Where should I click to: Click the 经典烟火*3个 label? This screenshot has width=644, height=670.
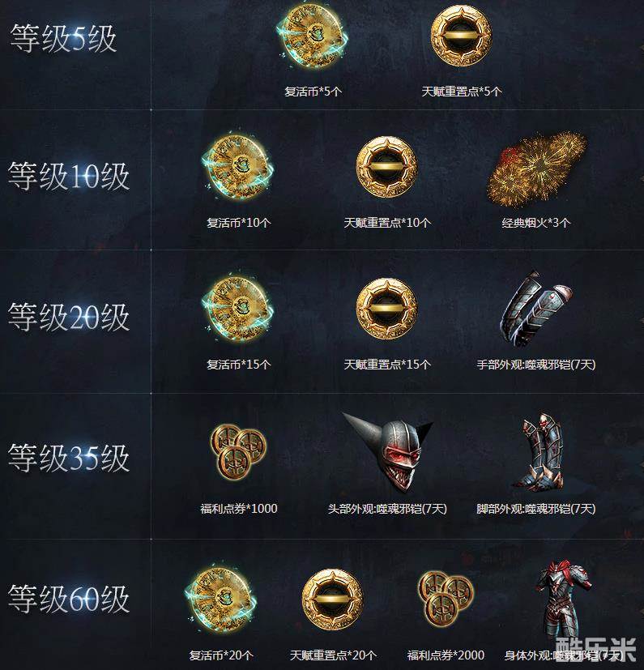pyautogui.click(x=536, y=223)
